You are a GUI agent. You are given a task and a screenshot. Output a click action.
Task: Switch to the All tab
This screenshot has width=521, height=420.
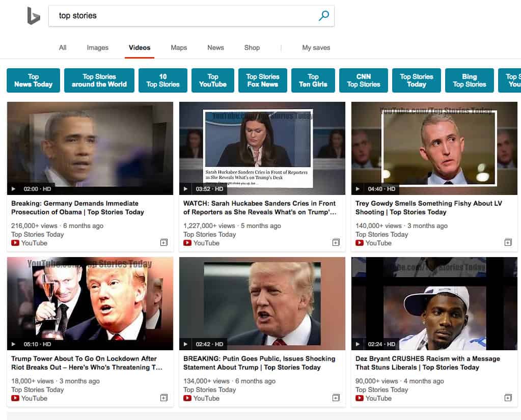[x=63, y=47]
